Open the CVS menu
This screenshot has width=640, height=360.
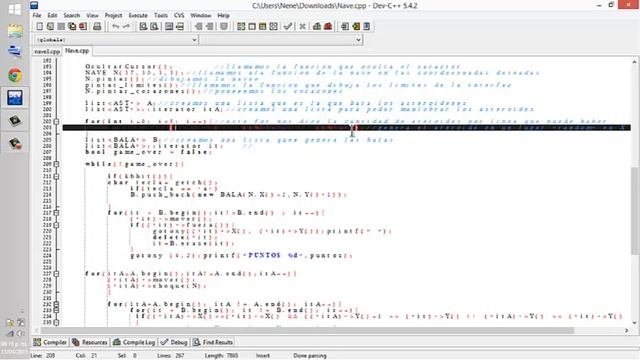(179, 16)
